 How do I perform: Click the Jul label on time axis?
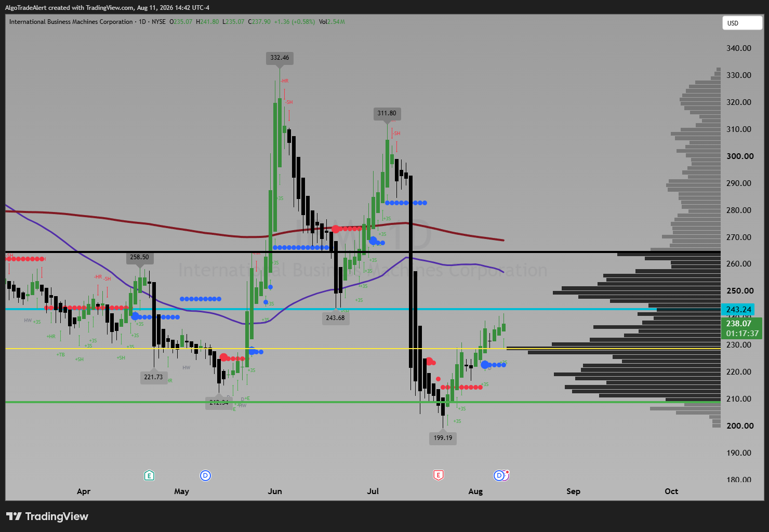(373, 491)
